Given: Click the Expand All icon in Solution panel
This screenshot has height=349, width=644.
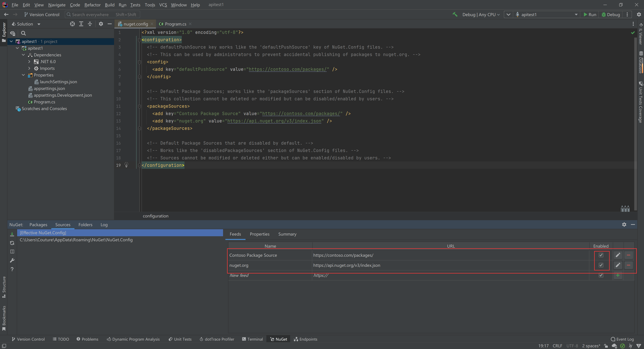Looking at the screenshot, I should pos(81,24).
